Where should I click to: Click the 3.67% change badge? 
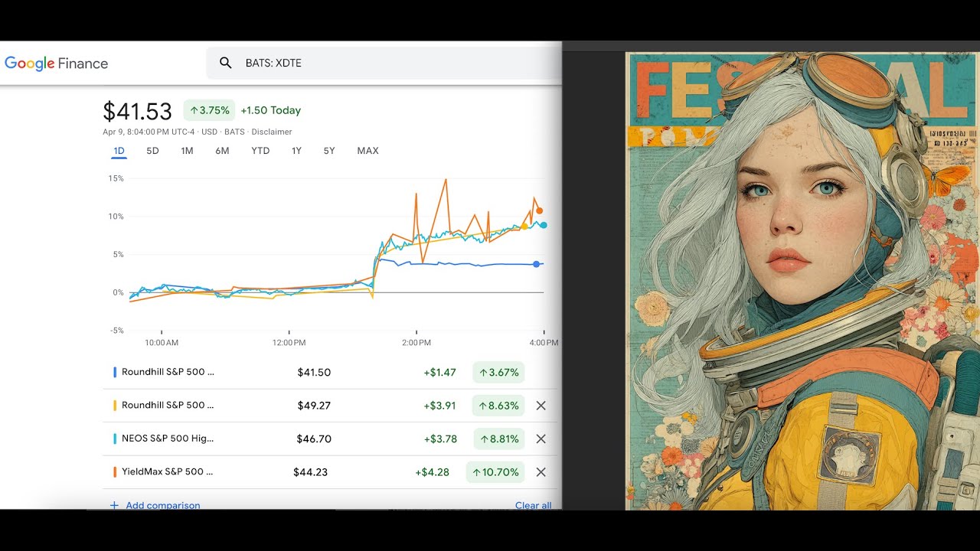click(498, 373)
